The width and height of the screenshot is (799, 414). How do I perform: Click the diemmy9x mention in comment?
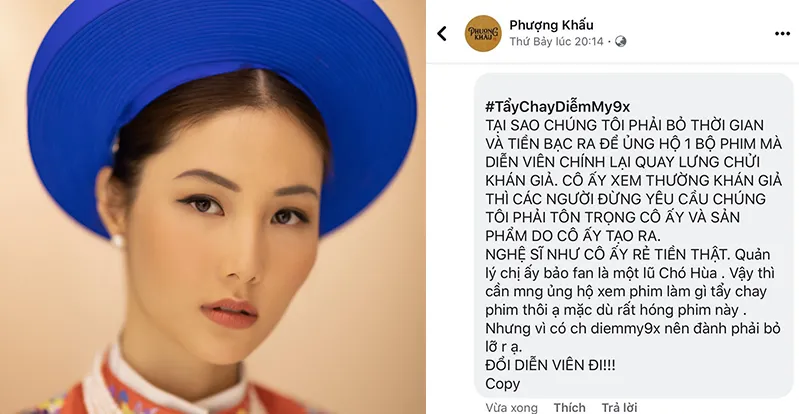click(x=627, y=328)
